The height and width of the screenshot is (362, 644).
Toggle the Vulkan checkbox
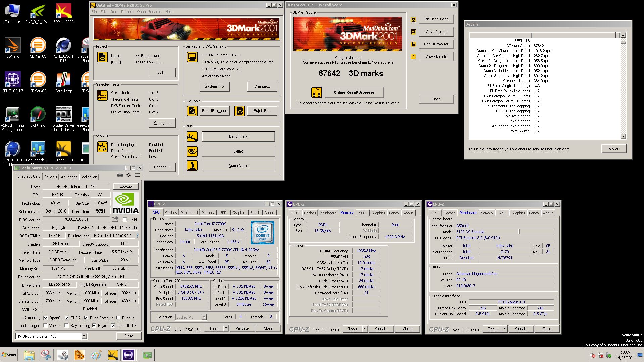pos(45,325)
